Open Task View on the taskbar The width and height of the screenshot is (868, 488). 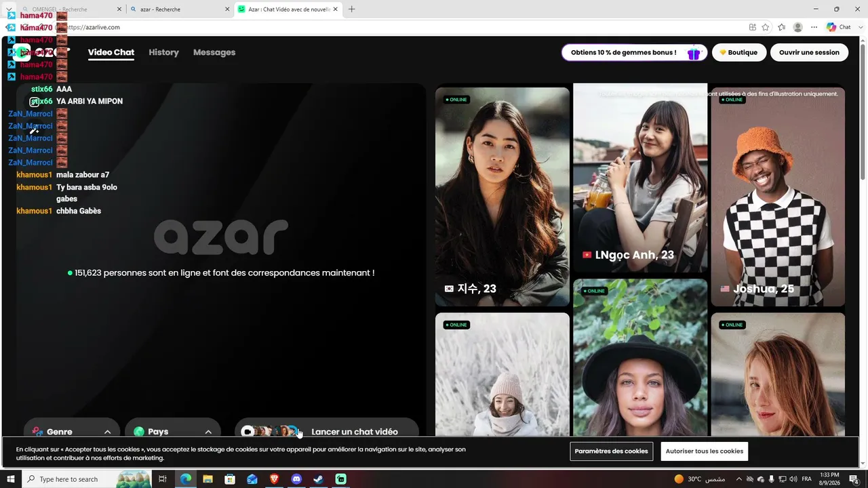pyautogui.click(x=163, y=479)
